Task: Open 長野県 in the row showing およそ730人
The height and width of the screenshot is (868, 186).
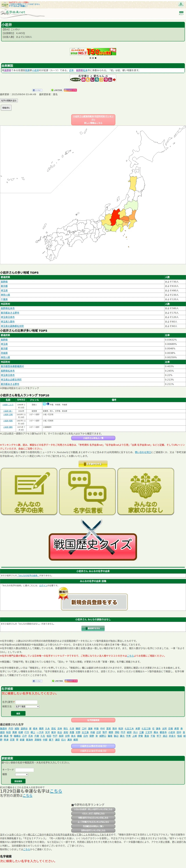Action: [x=4, y=282]
